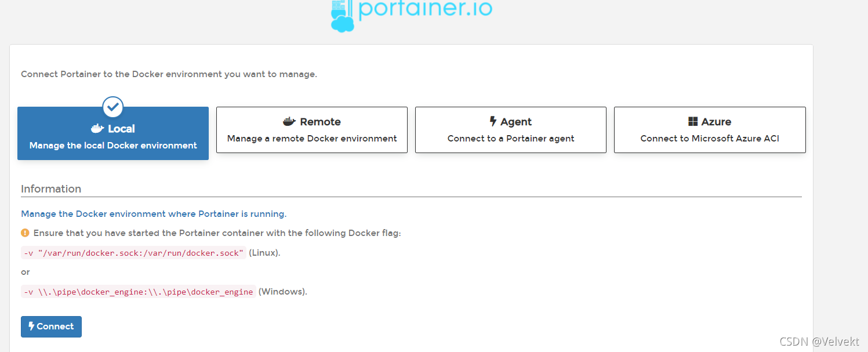Click 'Manage the Docker environment where Portainer is running'
Screen dimensions: 868x352
(154, 214)
